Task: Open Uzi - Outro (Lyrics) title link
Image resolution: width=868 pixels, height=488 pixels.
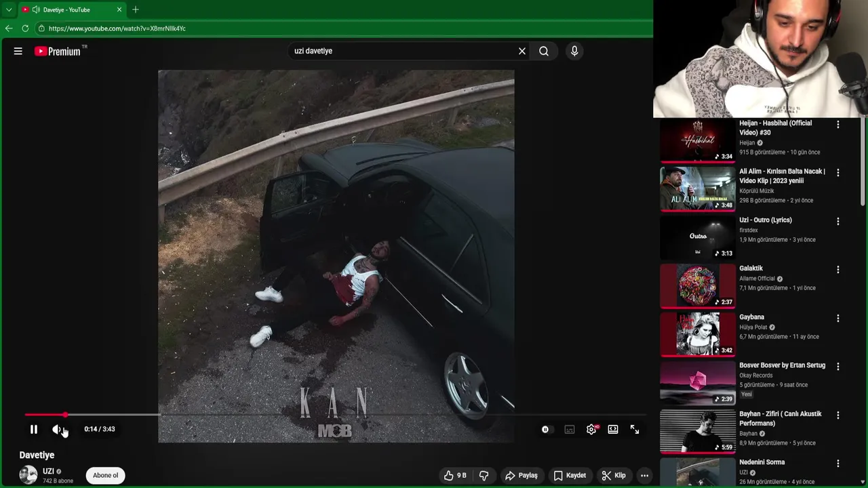Action: click(766, 220)
